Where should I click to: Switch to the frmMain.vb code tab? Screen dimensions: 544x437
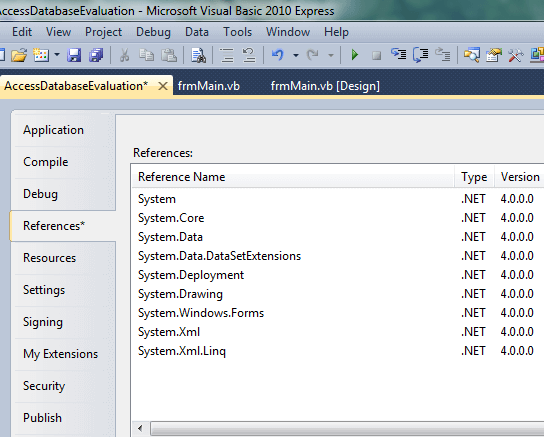[209, 86]
